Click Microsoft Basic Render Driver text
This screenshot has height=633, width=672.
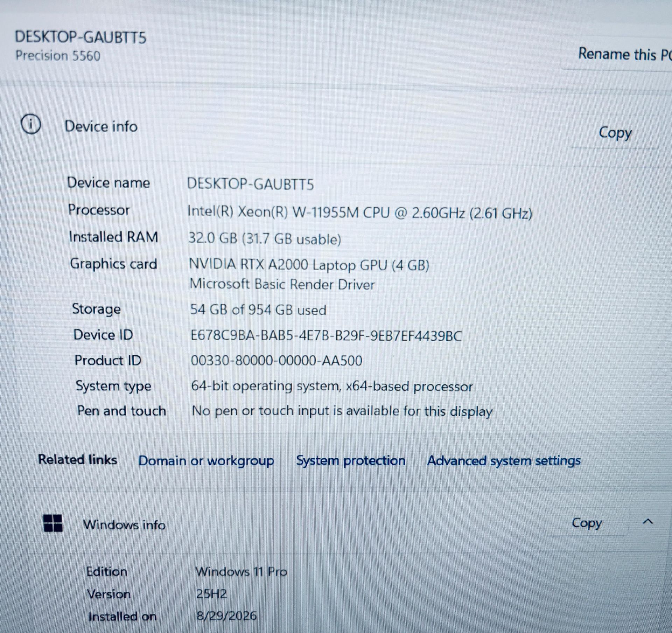coord(282,284)
